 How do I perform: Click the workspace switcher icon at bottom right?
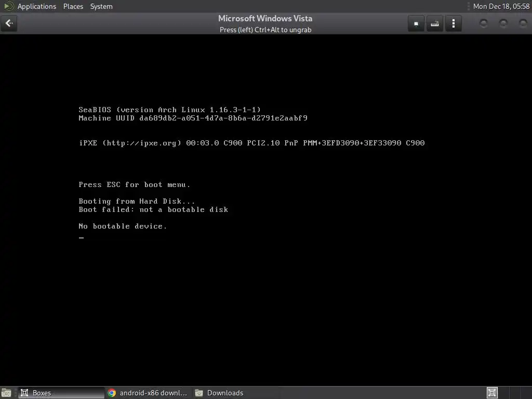pyautogui.click(x=492, y=393)
